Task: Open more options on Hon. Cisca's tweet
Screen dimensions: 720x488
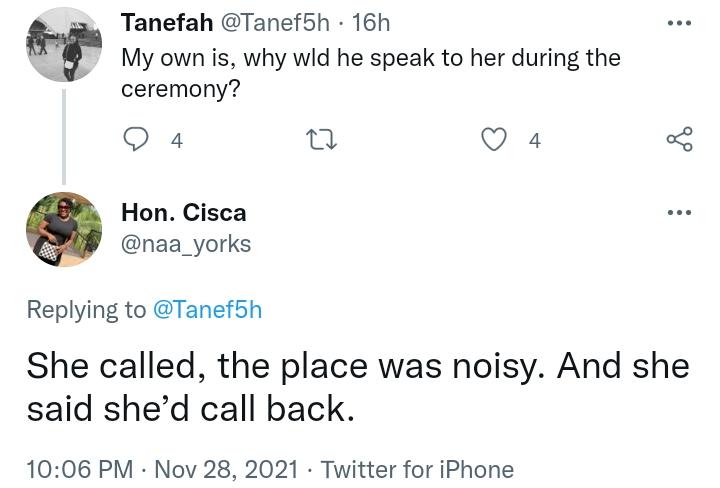Action: coord(679,212)
